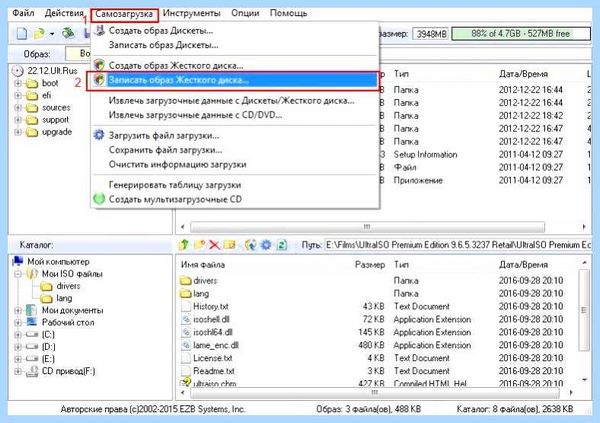Select the lang subfolder under Мои ISO файлы
The image size is (600, 423).
click(x=64, y=298)
